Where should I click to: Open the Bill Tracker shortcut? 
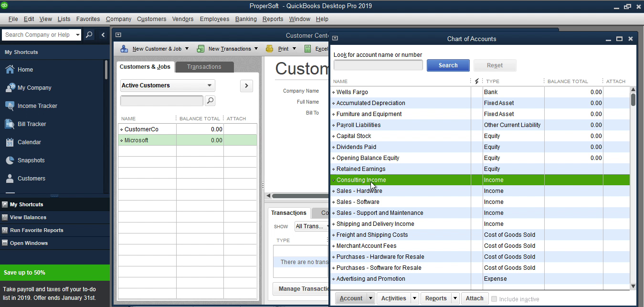[x=32, y=124]
